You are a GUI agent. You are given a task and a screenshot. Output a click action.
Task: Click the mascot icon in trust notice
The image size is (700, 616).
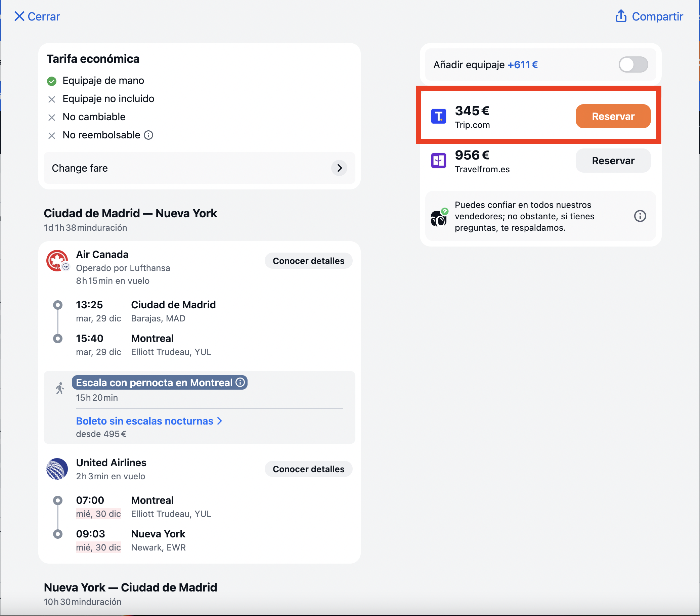[438, 217]
